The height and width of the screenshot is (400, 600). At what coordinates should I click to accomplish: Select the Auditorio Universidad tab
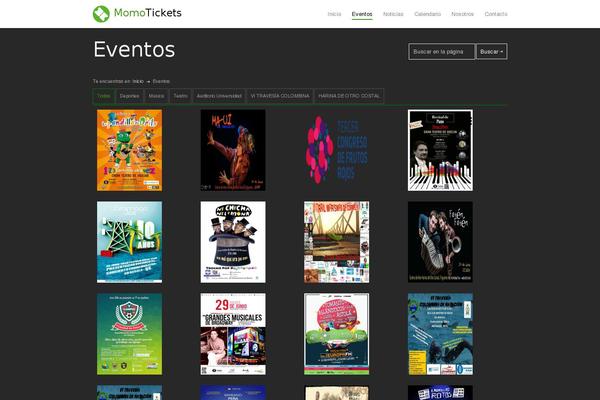coord(219,96)
